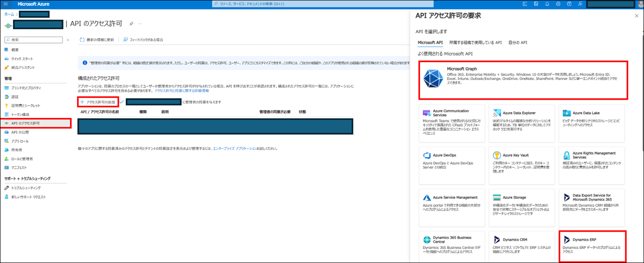Select the Microsoft API tab
This screenshot has height=263, width=644.
430,42
